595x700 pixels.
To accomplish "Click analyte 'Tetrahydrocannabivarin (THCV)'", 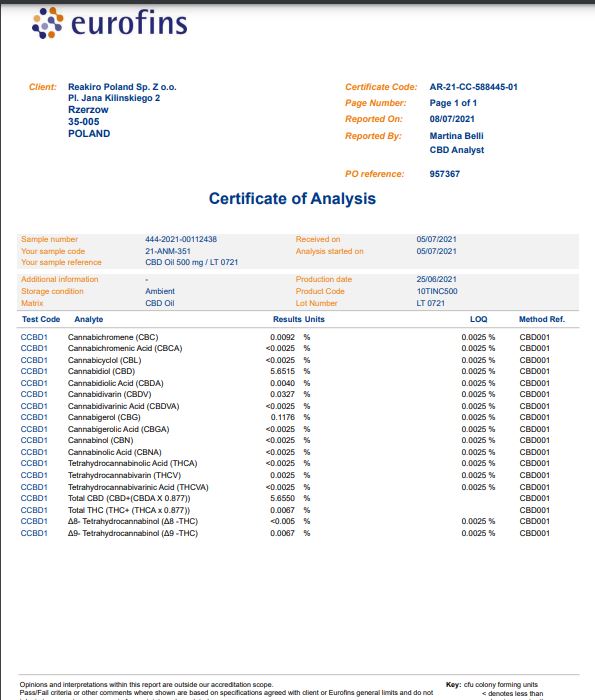I will (x=124, y=475).
